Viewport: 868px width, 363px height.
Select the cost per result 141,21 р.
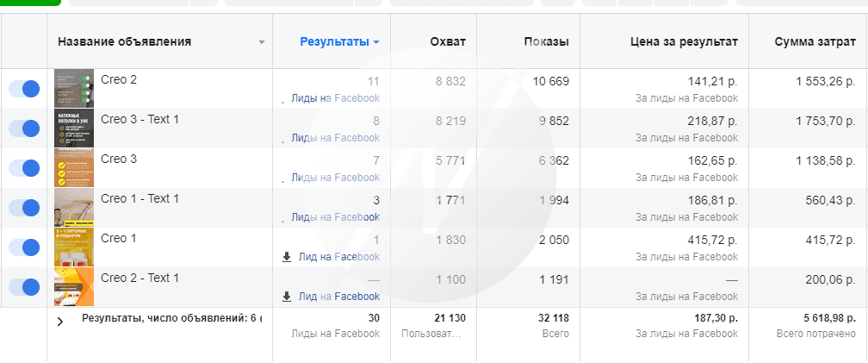(712, 81)
